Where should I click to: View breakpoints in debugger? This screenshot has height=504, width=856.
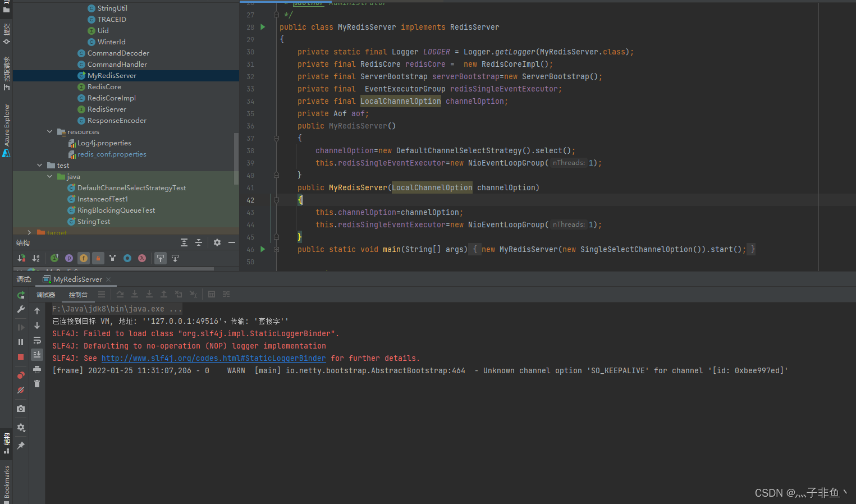(x=21, y=375)
